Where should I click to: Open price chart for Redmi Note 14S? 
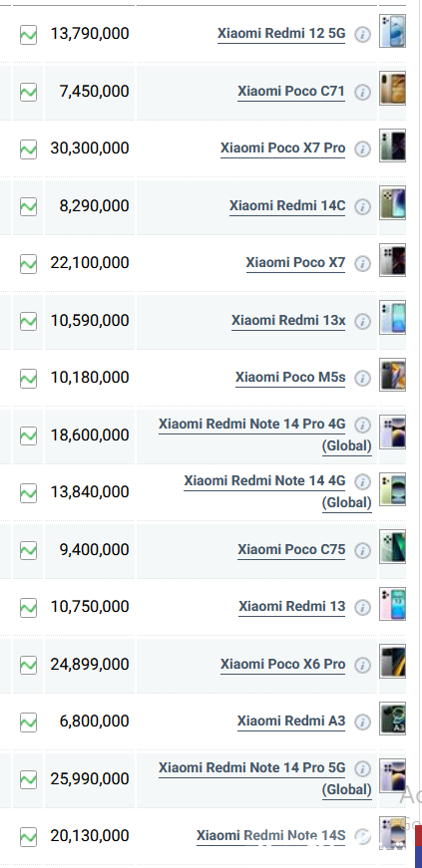(x=28, y=836)
